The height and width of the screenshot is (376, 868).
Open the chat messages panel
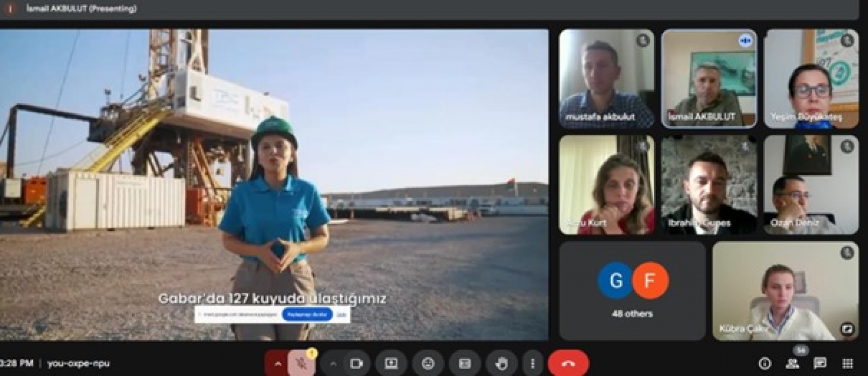pos(820,364)
